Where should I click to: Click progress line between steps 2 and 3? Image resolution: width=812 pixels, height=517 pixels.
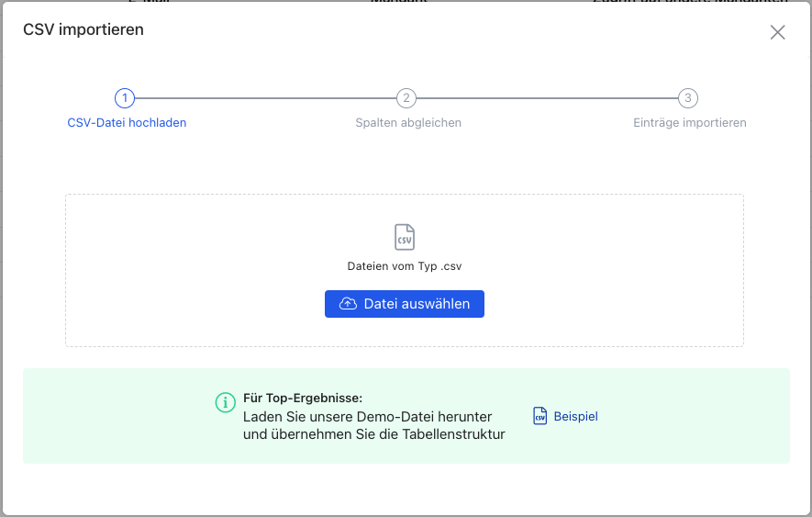click(x=547, y=98)
